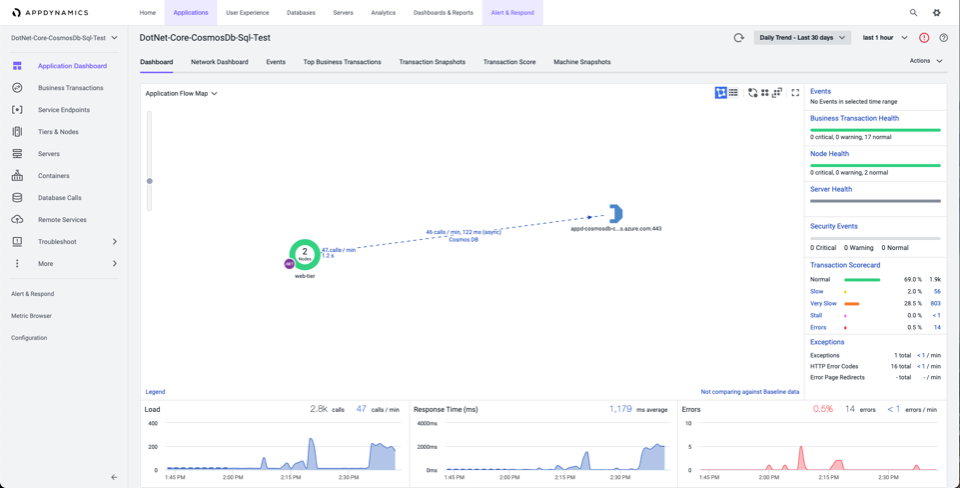Click the Servers sidebar icon
The height and width of the screenshot is (488, 960).
17,154
